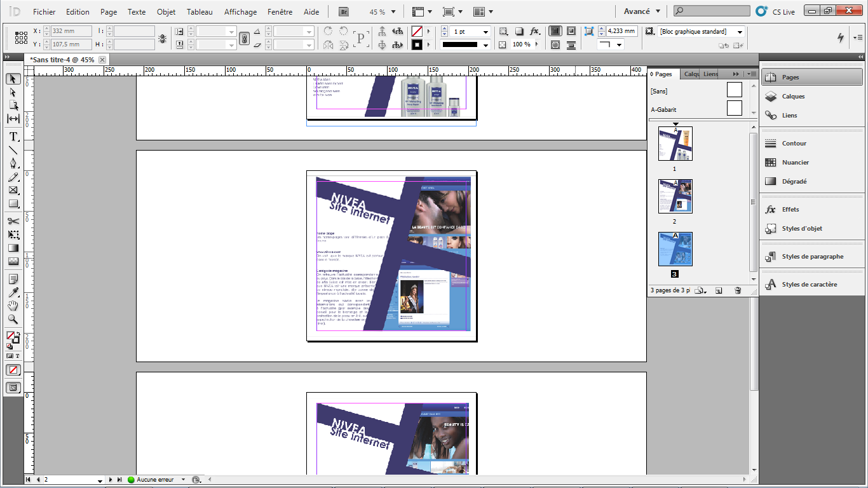The image size is (868, 488).
Task: Select the Rectangle Frame tool
Action: click(x=13, y=190)
